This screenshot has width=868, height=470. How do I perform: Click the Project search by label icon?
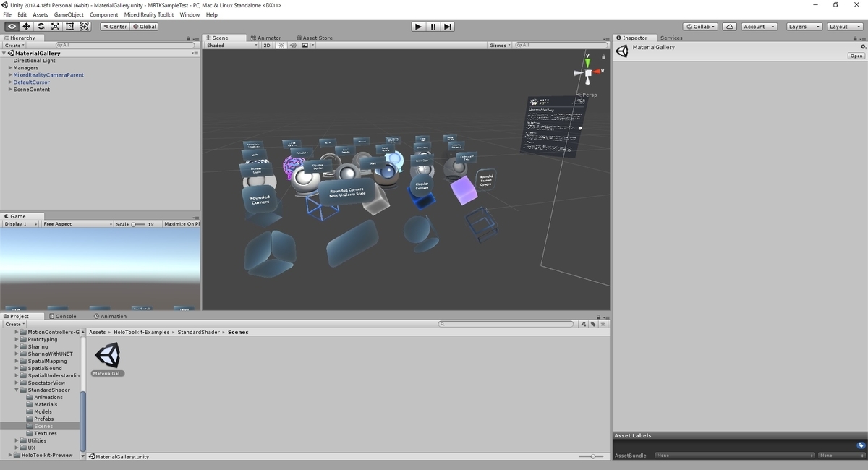point(593,324)
